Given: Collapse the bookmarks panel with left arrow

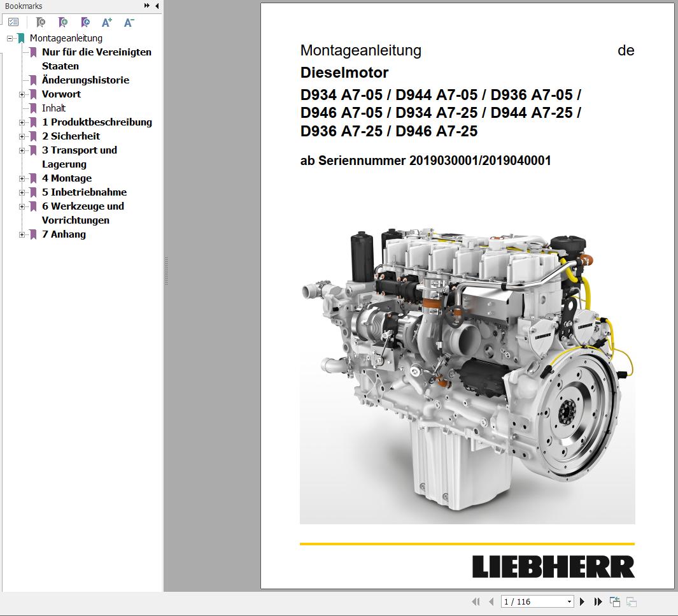Looking at the screenshot, I should [x=157, y=6].
